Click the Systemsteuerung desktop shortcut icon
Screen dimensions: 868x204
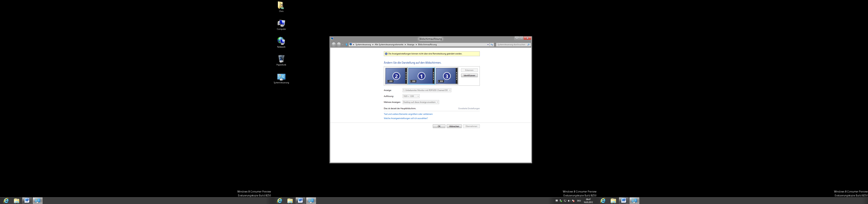click(281, 77)
